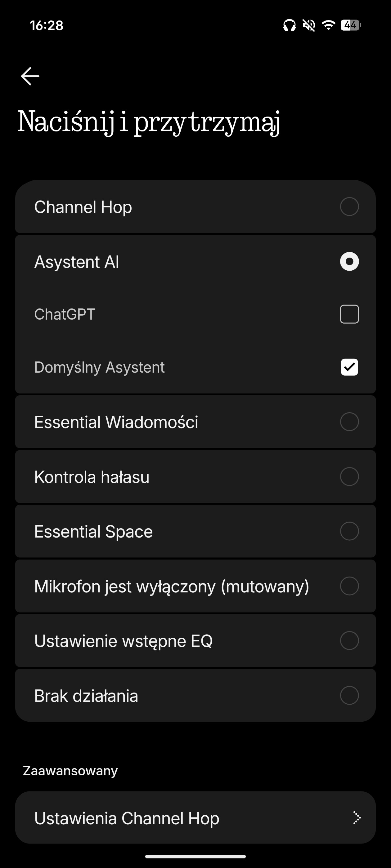The height and width of the screenshot is (868, 391).
Task: Tap the Wi-Fi status icon
Action: click(328, 25)
